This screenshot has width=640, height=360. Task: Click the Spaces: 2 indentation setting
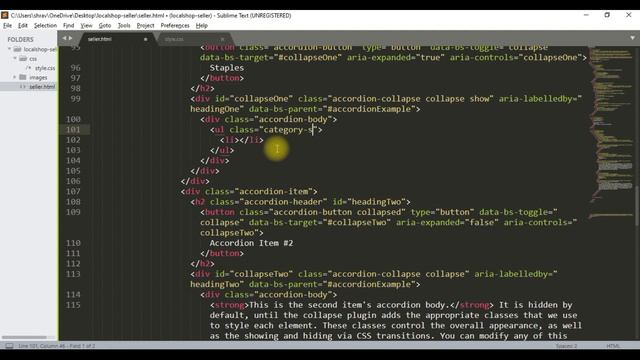(x=566, y=346)
